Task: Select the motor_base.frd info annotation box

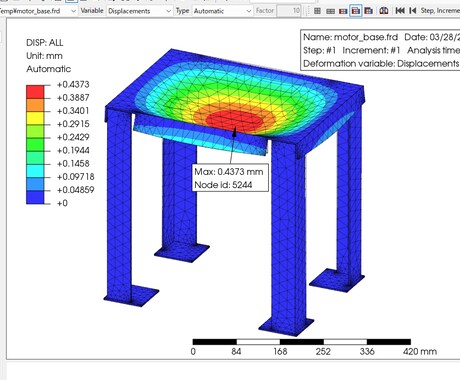Action: (380, 50)
